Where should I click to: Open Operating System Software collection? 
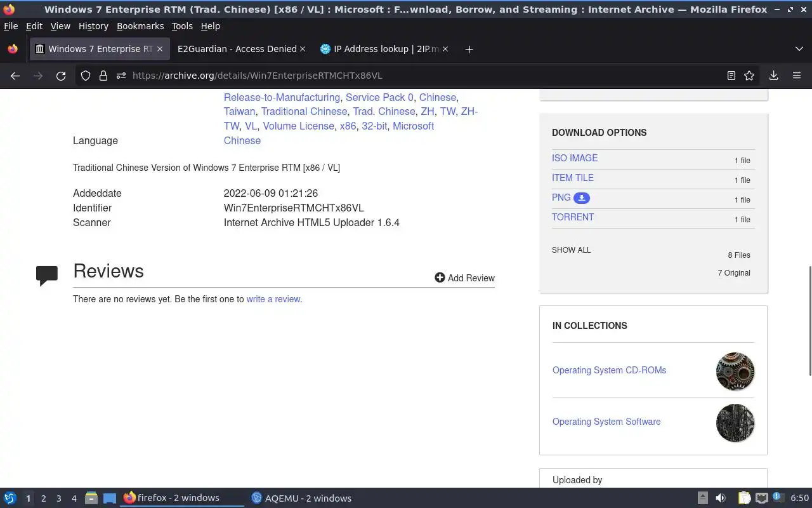606,422
